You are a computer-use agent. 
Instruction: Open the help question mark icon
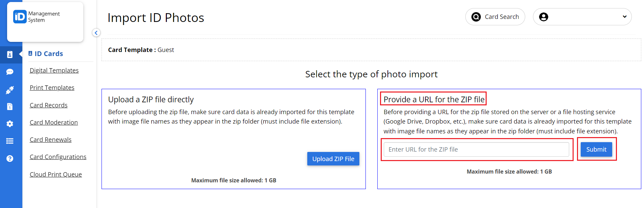coord(10,158)
